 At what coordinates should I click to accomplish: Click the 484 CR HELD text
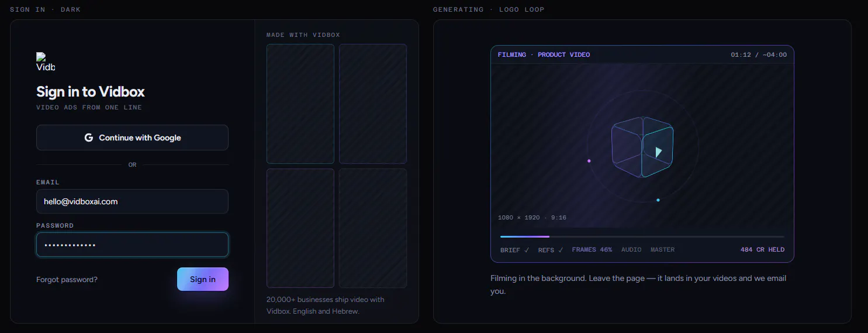point(762,250)
